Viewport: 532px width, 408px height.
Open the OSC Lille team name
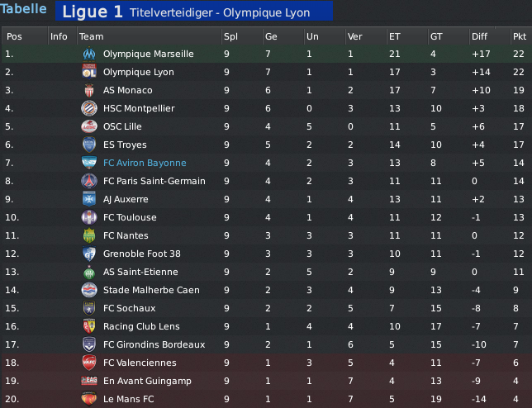(x=122, y=126)
